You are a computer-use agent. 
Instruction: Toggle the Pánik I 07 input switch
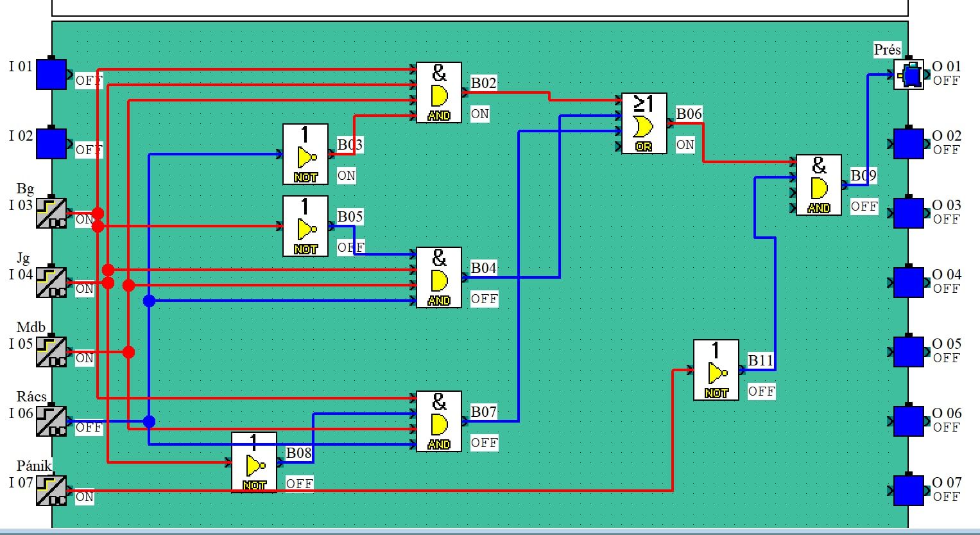tap(51, 490)
